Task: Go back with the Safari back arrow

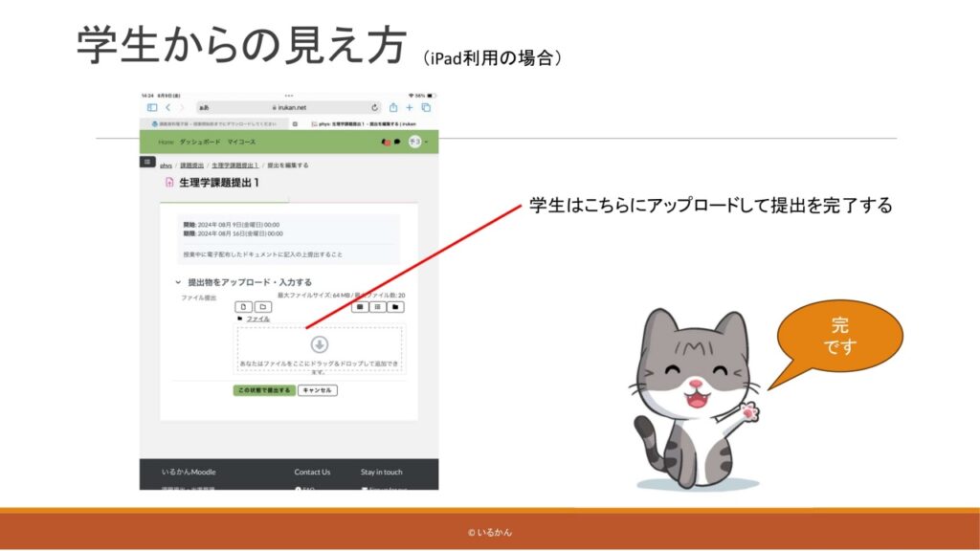Action: [167, 108]
